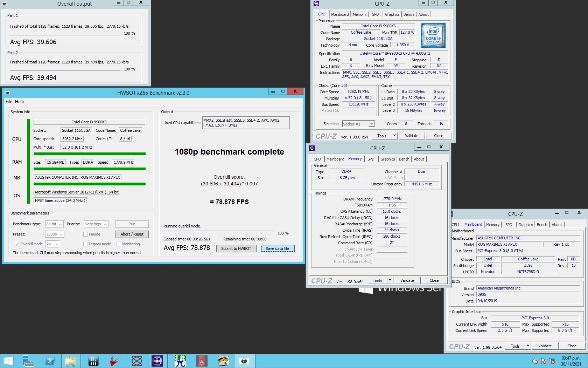
Task: Open the Action Center flag tray icon
Action: pos(544,361)
